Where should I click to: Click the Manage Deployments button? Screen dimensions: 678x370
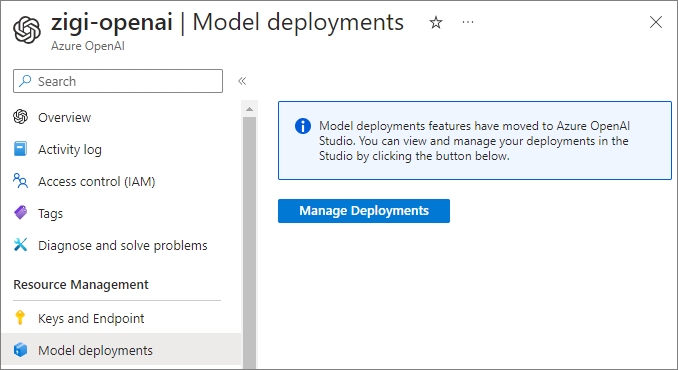point(364,211)
